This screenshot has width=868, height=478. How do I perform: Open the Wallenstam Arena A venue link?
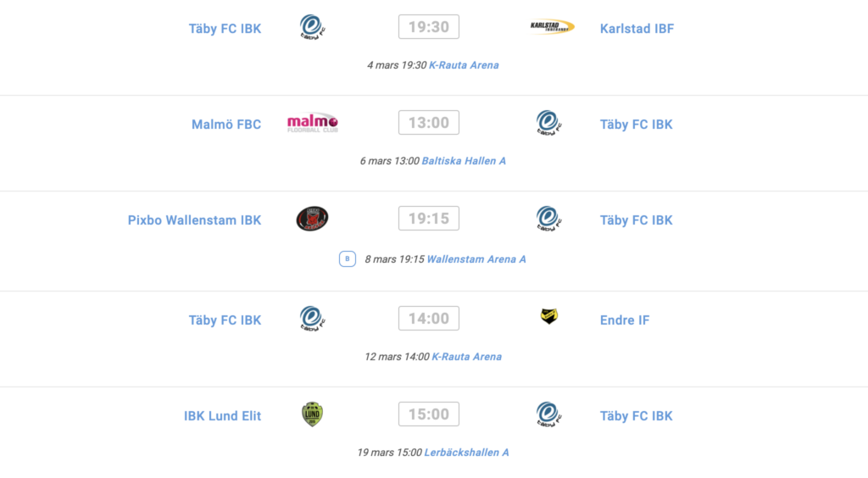point(476,259)
